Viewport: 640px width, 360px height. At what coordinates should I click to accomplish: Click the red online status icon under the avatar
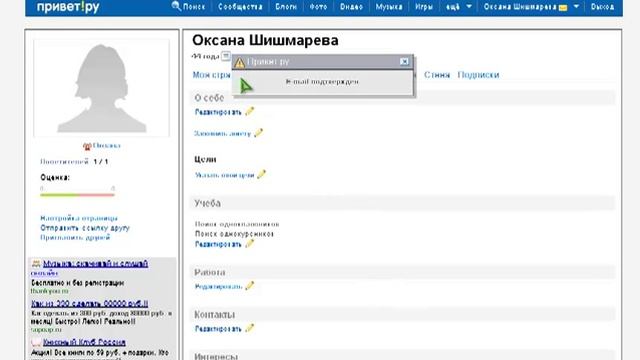[87, 146]
